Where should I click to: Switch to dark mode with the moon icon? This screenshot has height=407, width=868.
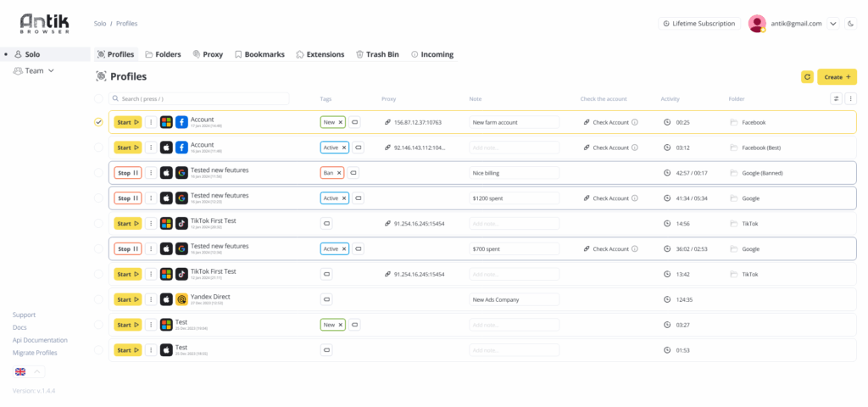pos(851,24)
